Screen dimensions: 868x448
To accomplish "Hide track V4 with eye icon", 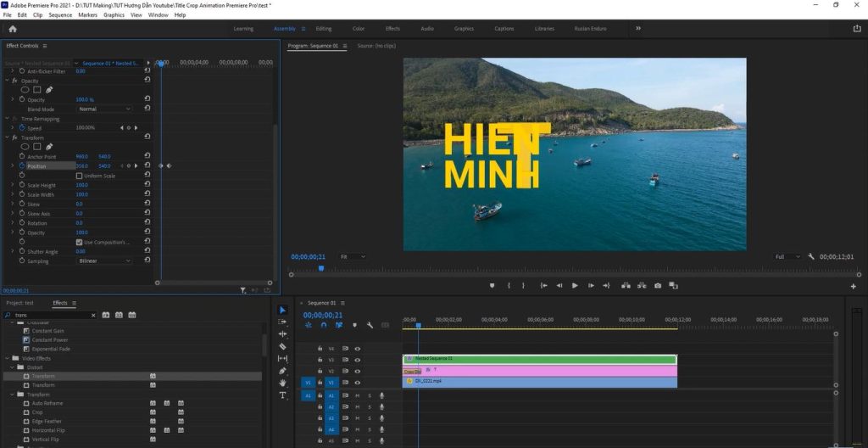I will (358, 349).
